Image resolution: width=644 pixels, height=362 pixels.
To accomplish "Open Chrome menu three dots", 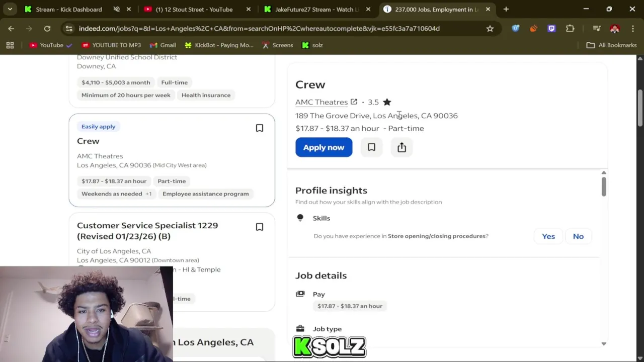I will [632, 29].
